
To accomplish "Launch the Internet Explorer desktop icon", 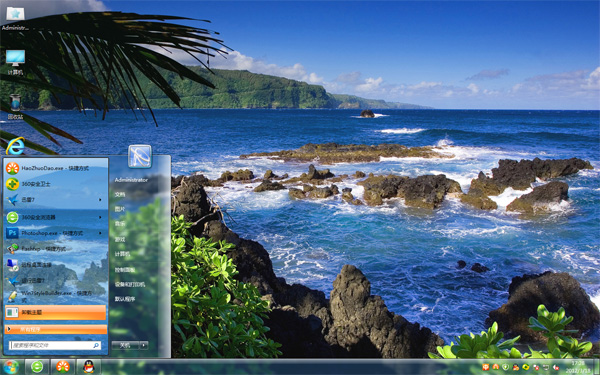I will [15, 146].
